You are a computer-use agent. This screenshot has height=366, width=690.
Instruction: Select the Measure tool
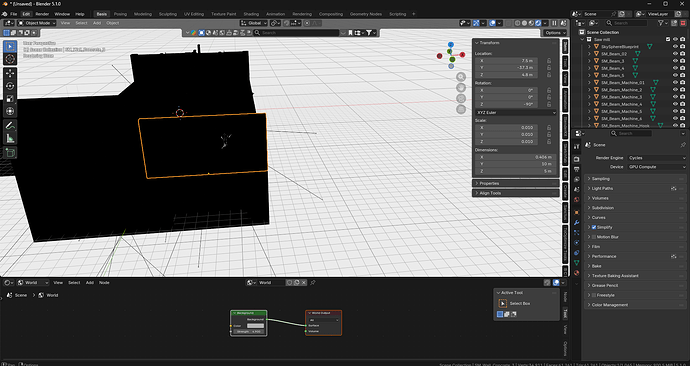(10, 139)
